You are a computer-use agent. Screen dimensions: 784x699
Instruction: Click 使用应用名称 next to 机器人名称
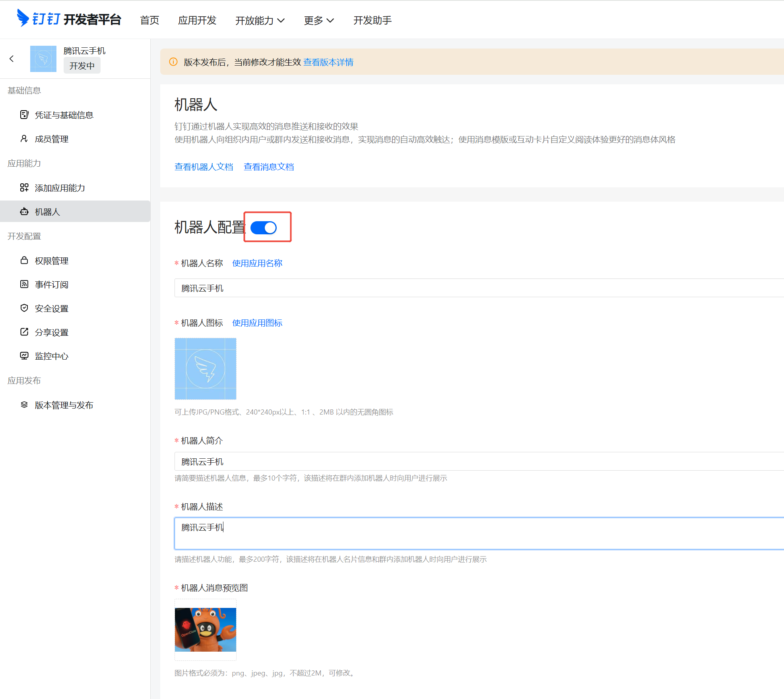coord(257,263)
